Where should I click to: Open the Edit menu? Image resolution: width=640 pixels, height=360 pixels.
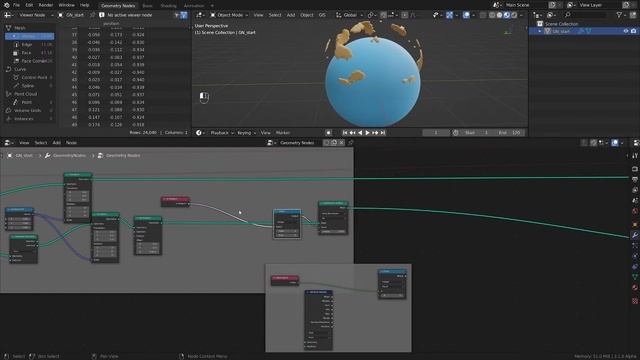coord(29,5)
